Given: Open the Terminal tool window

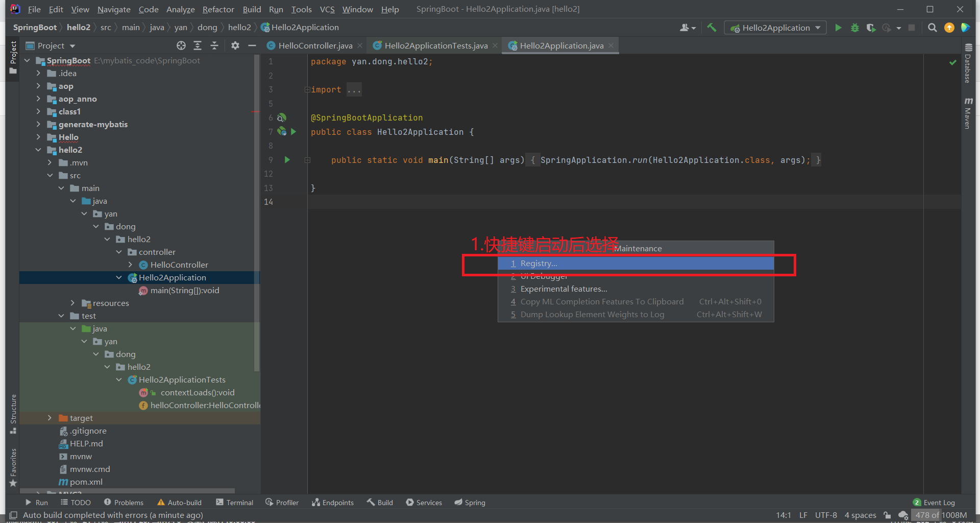Looking at the screenshot, I should point(234,503).
